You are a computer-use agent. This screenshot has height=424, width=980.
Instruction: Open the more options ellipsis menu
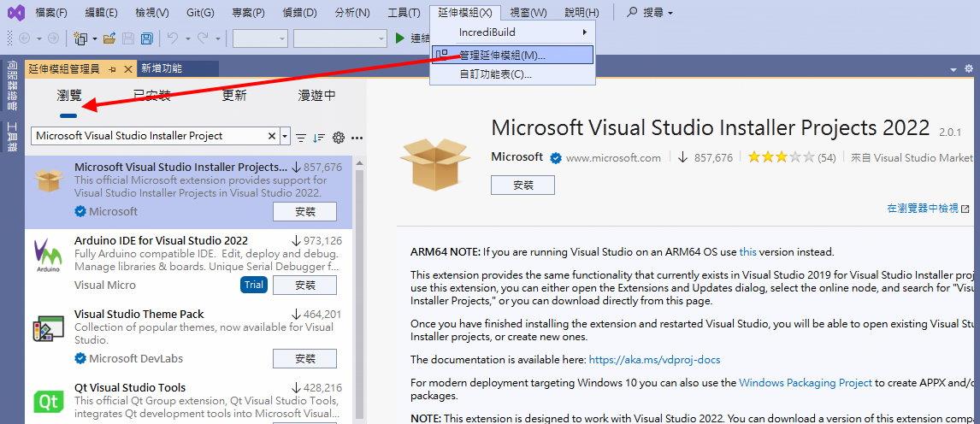[x=357, y=138]
